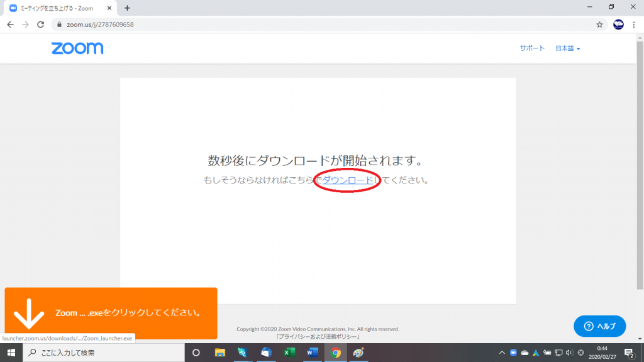Screen dimensions: 644x362
Task: Bookmark this page with the star icon
Action: (599, 25)
